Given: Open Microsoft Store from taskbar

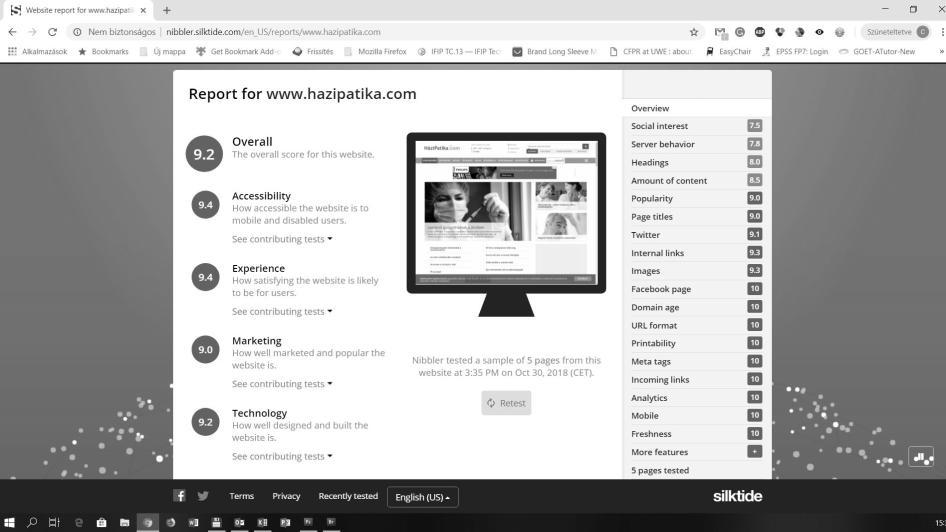Looking at the screenshot, I should 101,522.
